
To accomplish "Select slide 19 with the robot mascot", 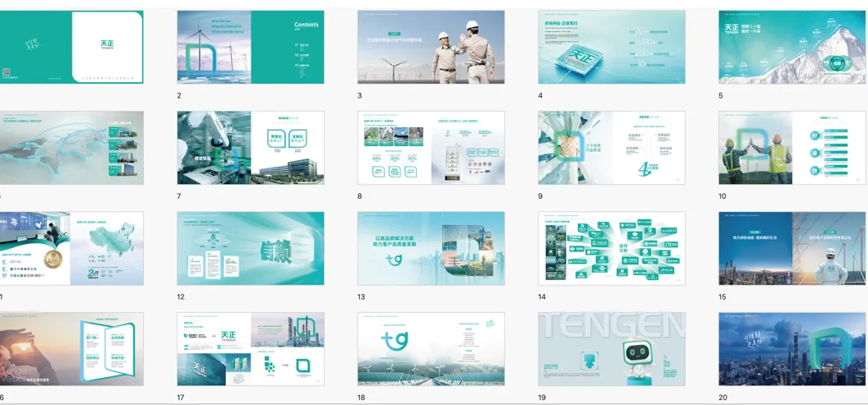I will click(612, 349).
